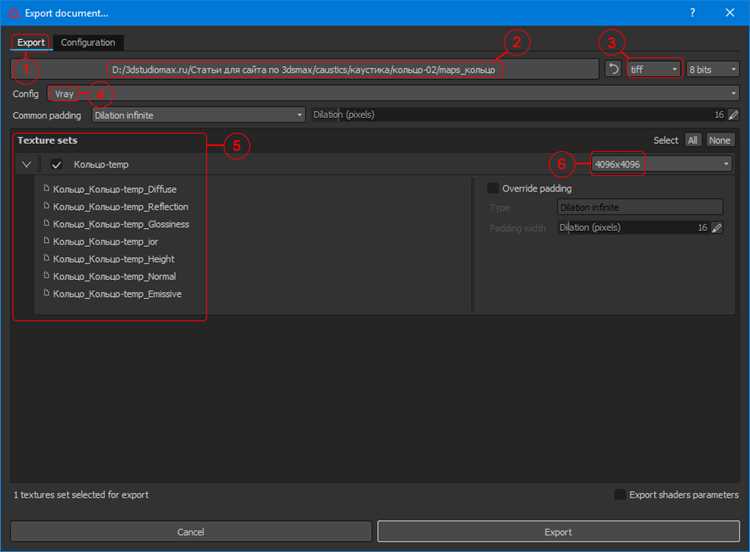Click the export path field
The height and width of the screenshot is (552, 750).
point(305,70)
